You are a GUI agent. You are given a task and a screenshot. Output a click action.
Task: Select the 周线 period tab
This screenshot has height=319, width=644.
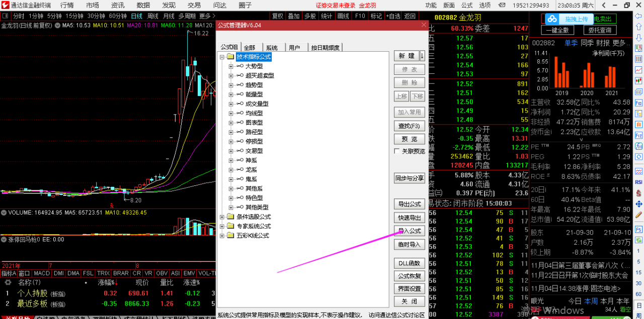point(152,16)
